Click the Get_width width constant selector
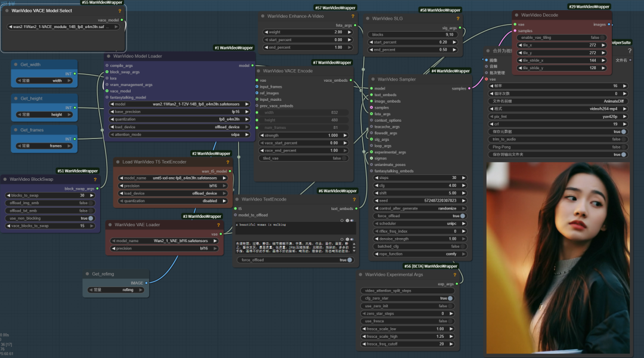 [x=44, y=81]
